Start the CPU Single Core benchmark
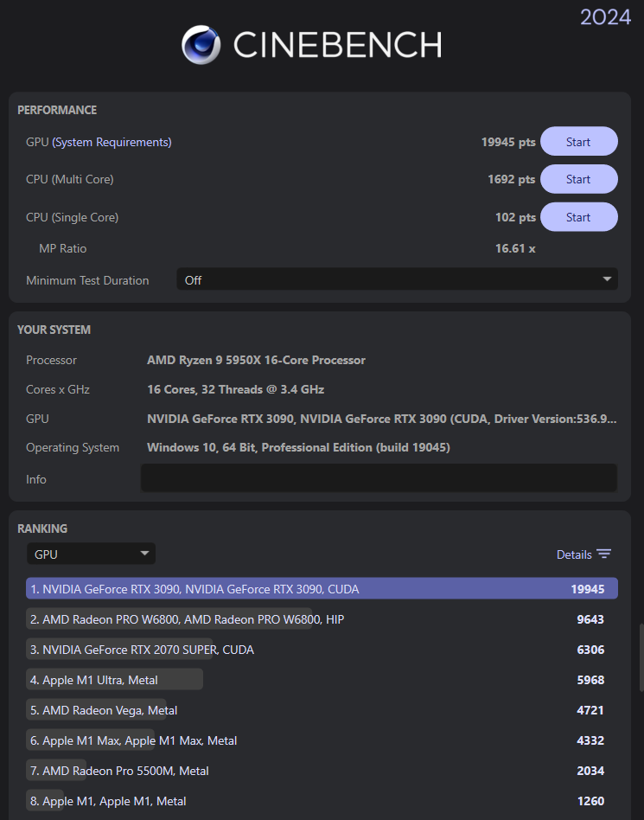Viewport: 644px width, 820px height. [578, 216]
